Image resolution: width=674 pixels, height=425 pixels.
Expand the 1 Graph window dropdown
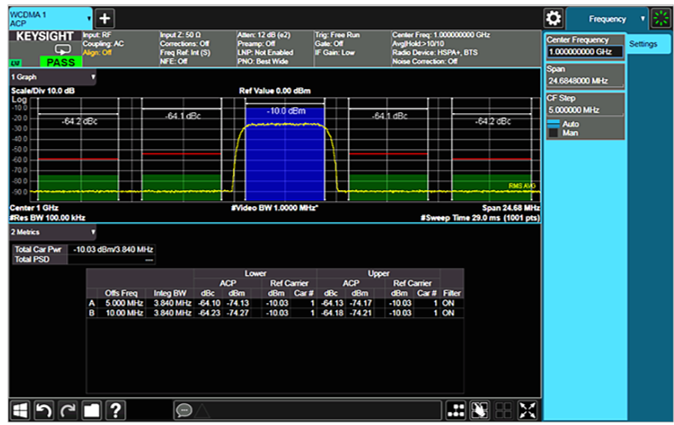point(93,76)
